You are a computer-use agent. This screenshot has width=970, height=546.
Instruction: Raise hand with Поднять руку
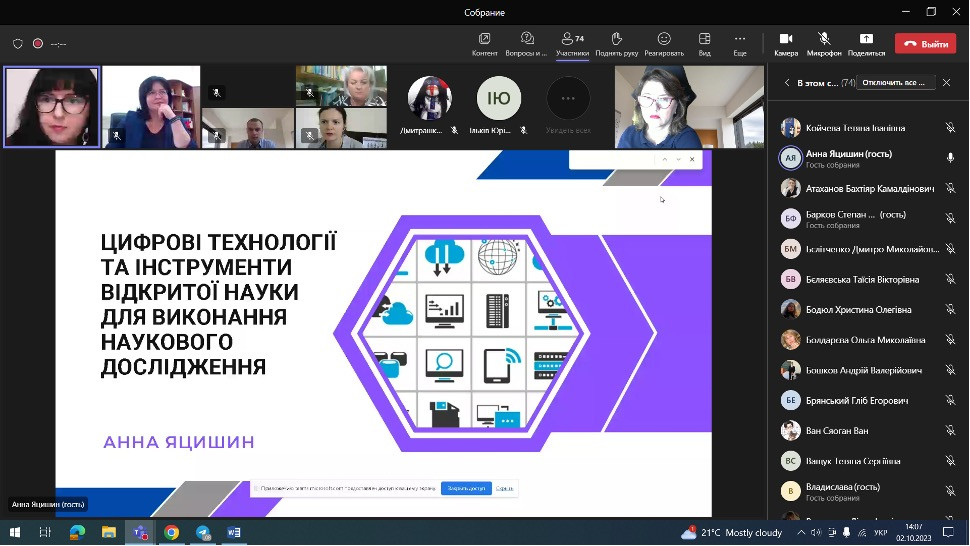coord(617,43)
